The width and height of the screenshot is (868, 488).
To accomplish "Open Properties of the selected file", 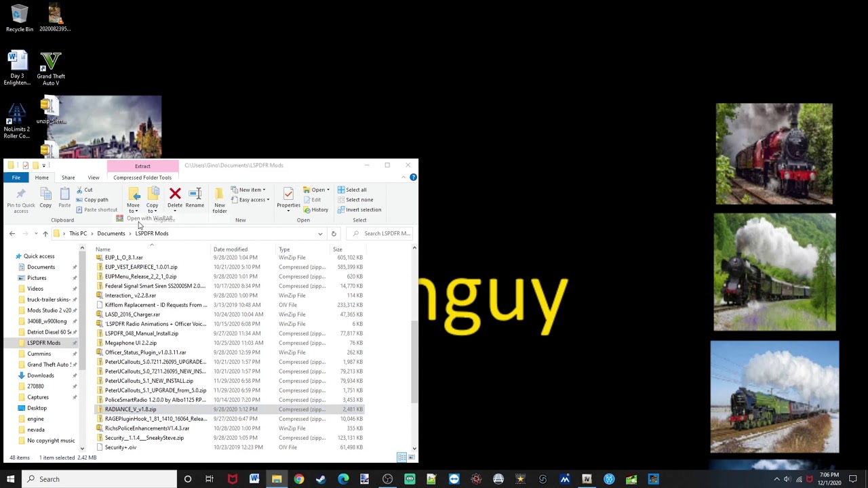I will [288, 199].
